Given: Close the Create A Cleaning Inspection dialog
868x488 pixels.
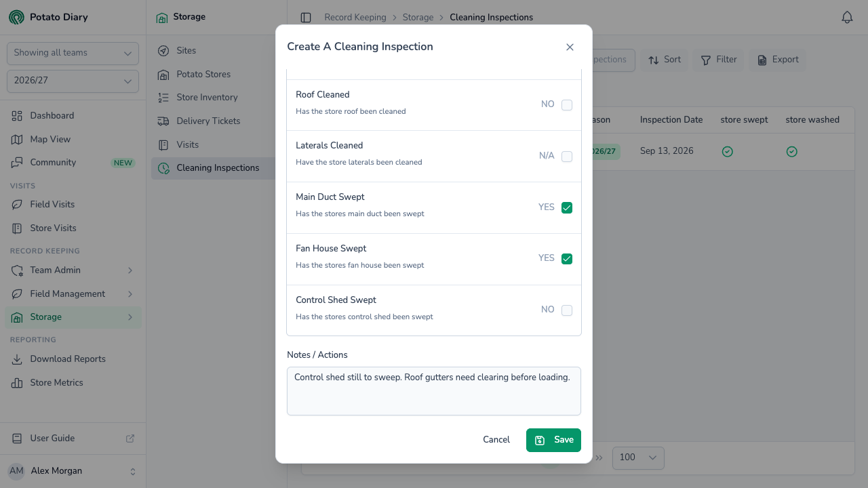Looking at the screenshot, I should 570,47.
